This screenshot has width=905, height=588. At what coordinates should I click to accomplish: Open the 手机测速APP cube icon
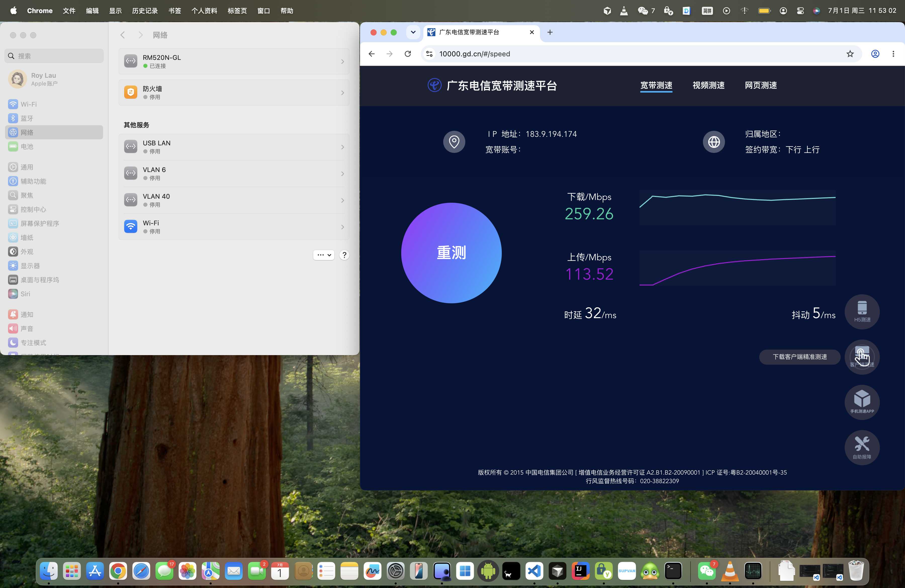(862, 402)
